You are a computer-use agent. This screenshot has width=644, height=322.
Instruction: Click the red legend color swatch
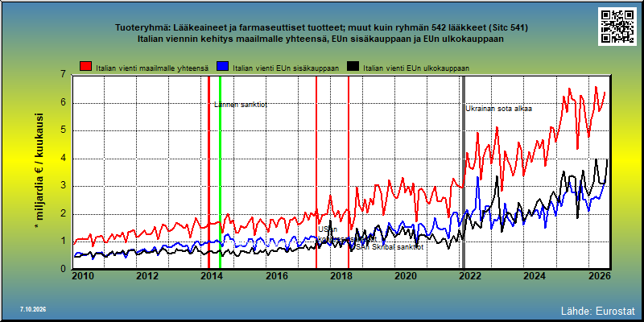tap(86, 67)
